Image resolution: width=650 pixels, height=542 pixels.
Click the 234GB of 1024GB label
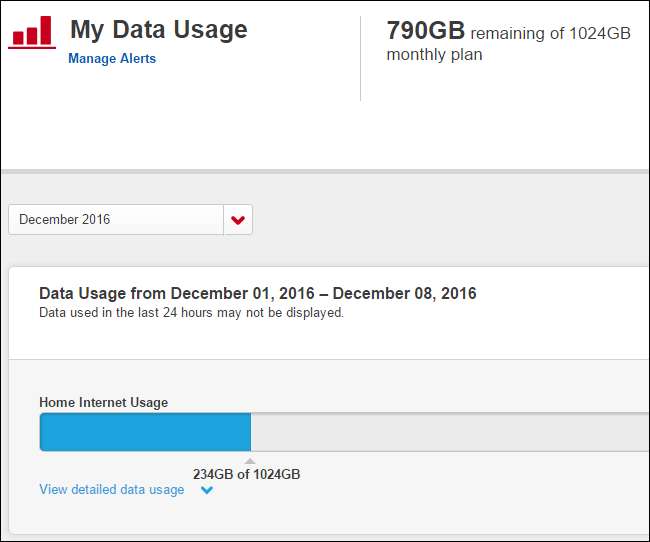(246, 475)
